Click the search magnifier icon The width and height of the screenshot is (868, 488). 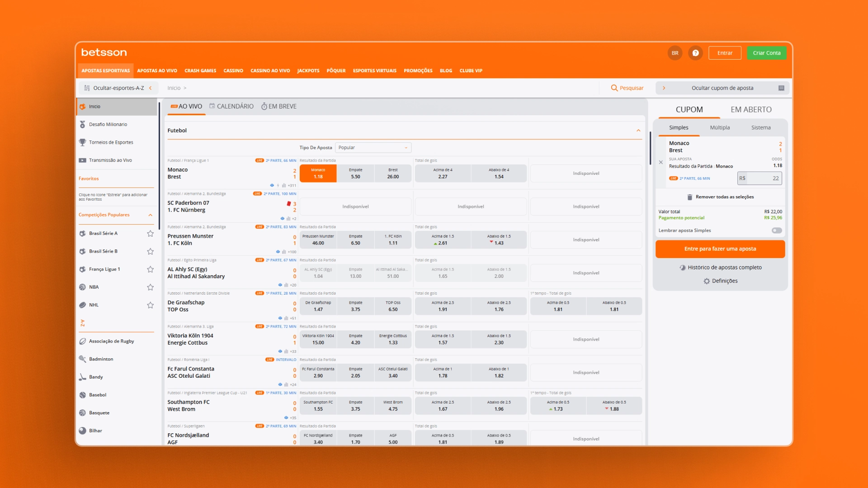614,88
